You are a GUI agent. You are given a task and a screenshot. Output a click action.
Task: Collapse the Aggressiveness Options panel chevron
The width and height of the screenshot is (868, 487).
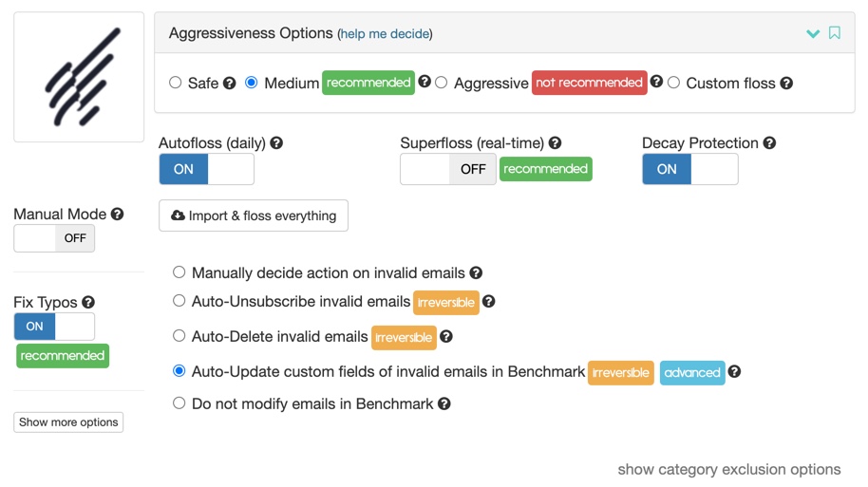pos(813,34)
